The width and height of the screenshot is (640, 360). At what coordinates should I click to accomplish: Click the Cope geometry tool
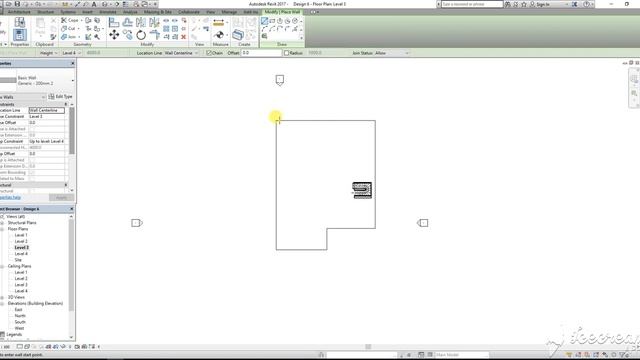click(70, 20)
